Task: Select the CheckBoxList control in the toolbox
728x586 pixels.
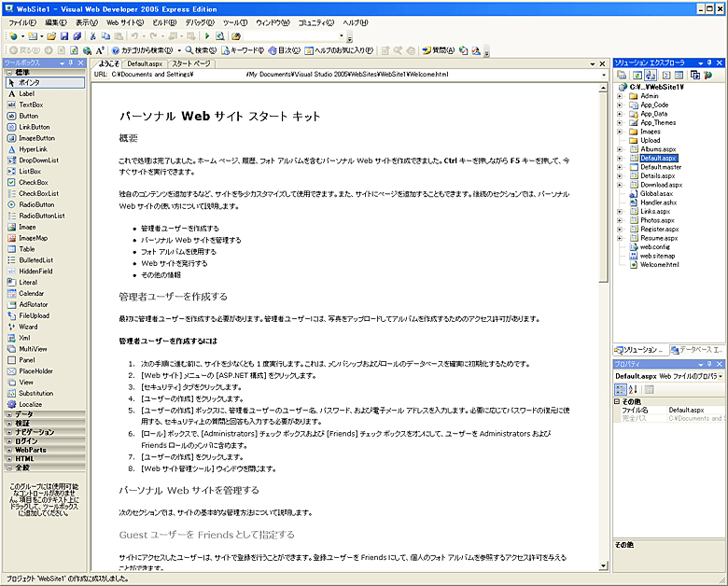Action: tap(38, 193)
